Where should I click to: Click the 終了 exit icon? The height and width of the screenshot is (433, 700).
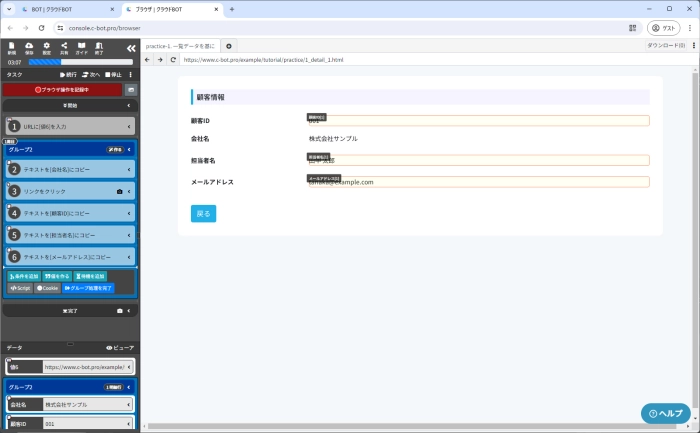point(99,47)
